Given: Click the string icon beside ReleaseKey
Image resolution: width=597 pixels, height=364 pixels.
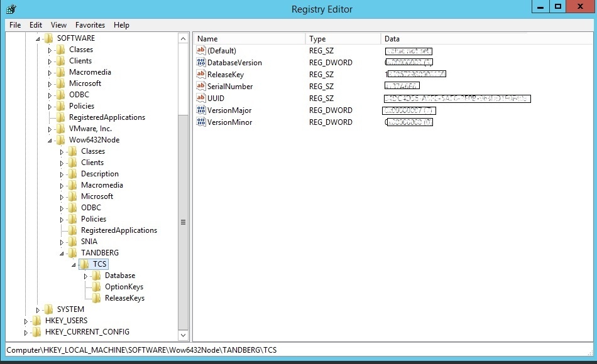Looking at the screenshot, I should (202, 74).
